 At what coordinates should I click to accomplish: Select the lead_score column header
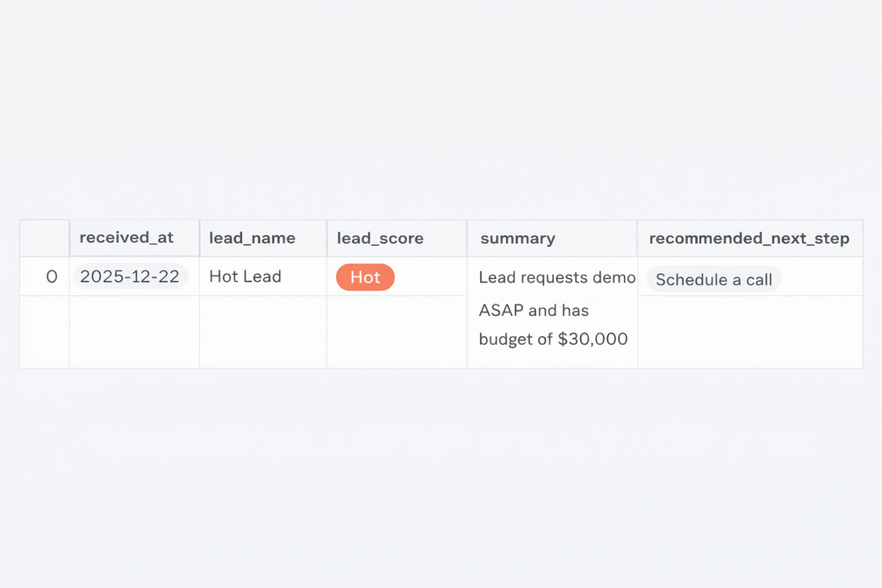(380, 238)
